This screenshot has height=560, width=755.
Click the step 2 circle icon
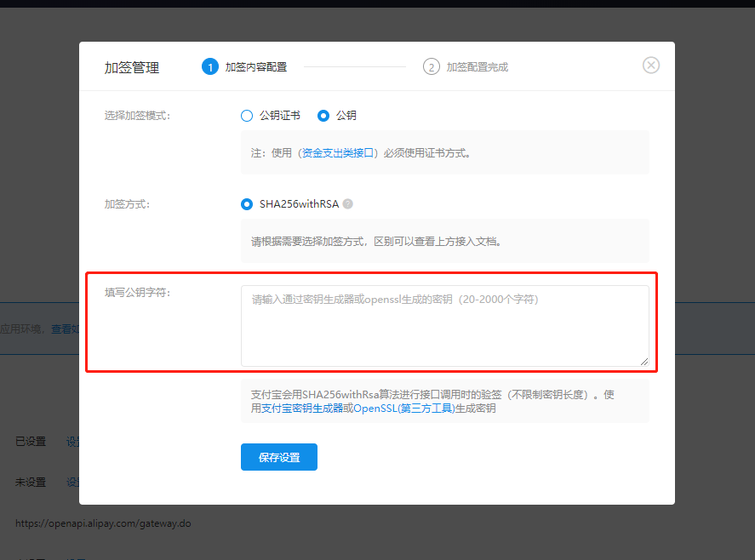pyautogui.click(x=432, y=66)
